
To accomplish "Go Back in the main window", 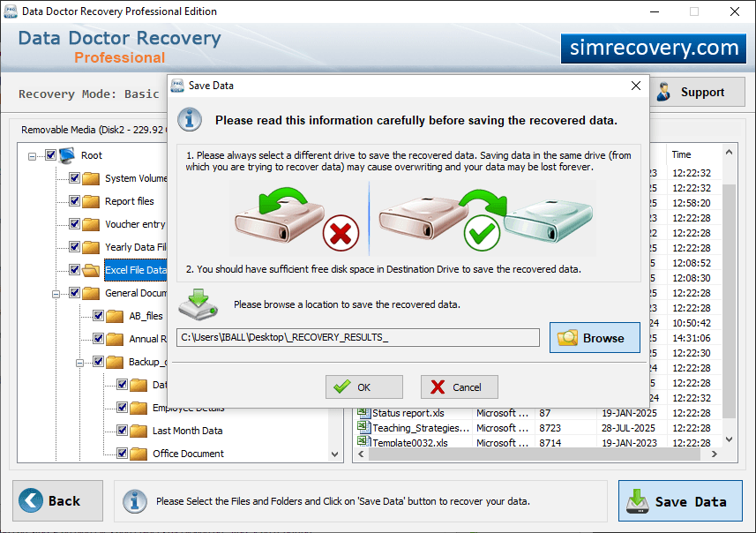I will (58, 500).
